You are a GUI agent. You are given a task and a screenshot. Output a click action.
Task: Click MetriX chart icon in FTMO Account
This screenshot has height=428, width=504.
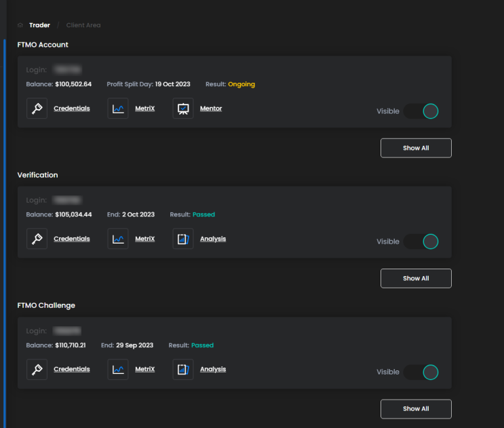coord(118,109)
